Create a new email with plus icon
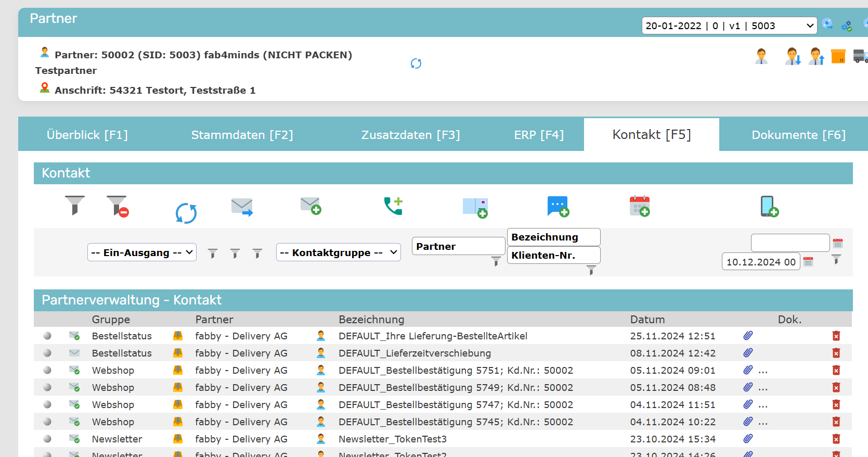The image size is (868, 457). point(311,206)
